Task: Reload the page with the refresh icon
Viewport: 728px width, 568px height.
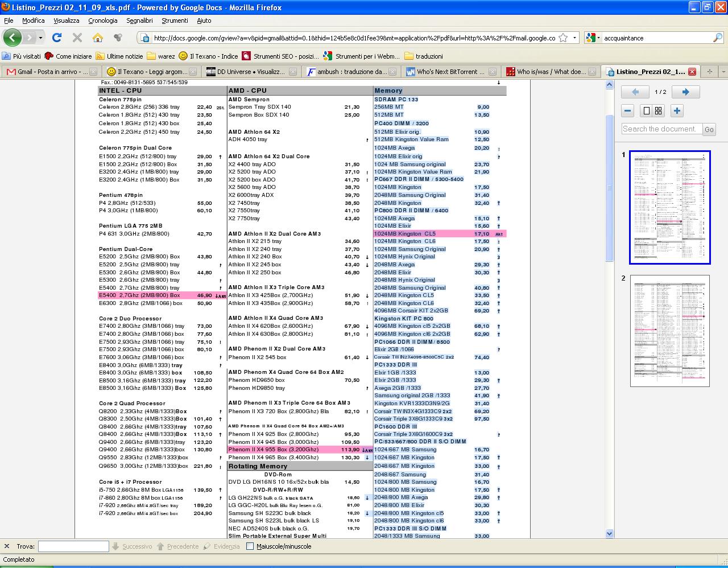Action: [57, 38]
